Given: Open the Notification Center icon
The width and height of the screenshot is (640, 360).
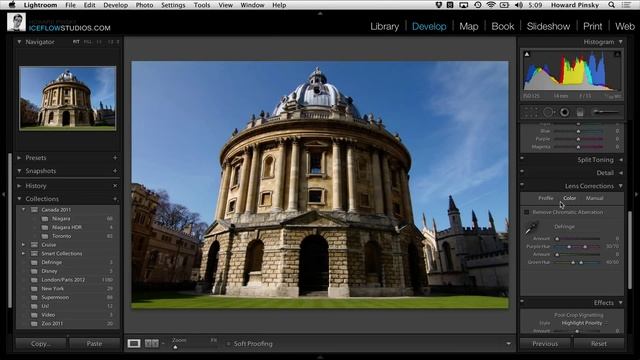Looking at the screenshot, I should (x=626, y=5).
